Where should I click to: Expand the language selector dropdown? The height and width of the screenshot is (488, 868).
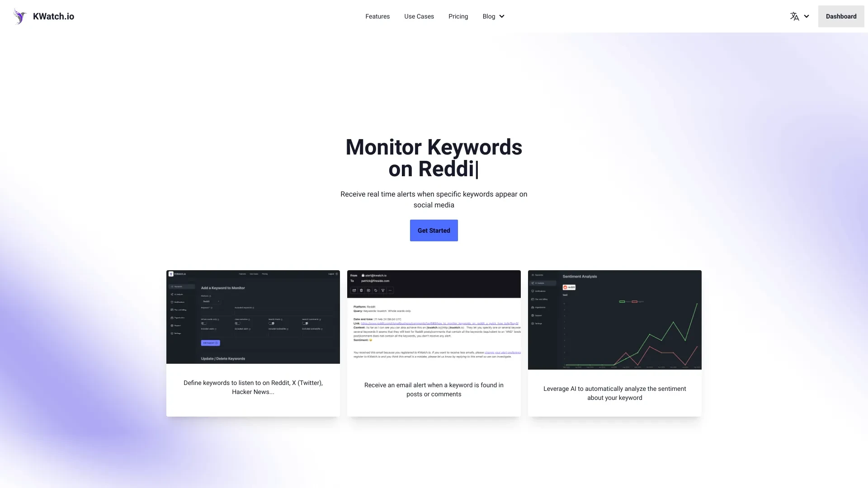pos(799,16)
